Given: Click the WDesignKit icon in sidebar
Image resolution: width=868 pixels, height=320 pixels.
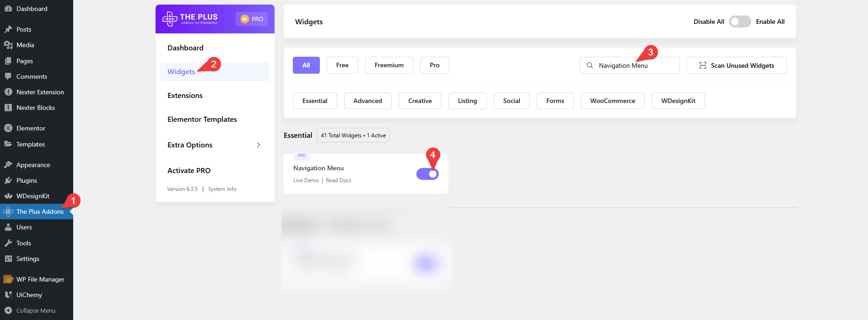Looking at the screenshot, I should coord(8,196).
